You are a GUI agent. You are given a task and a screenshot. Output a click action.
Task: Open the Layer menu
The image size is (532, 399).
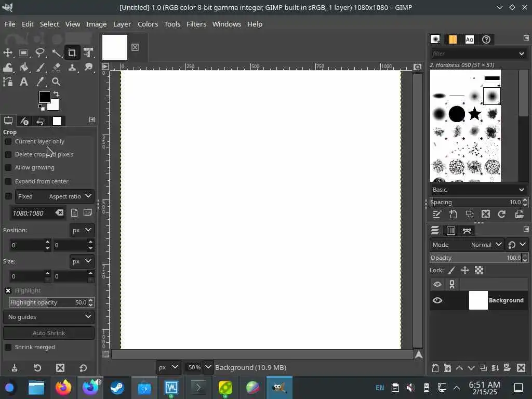click(x=122, y=24)
